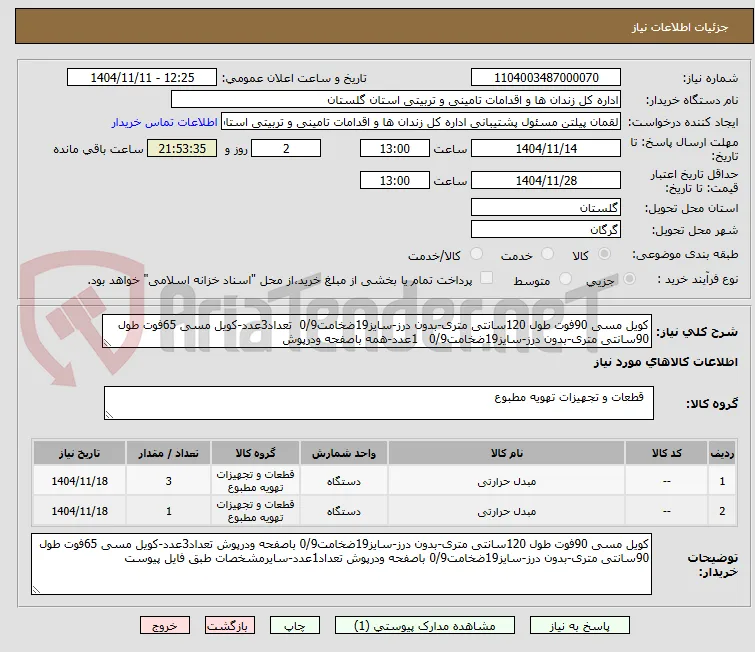The image size is (755, 652).
Task: Click row 2 item name مبدل حرارتی
Action: 507,511
